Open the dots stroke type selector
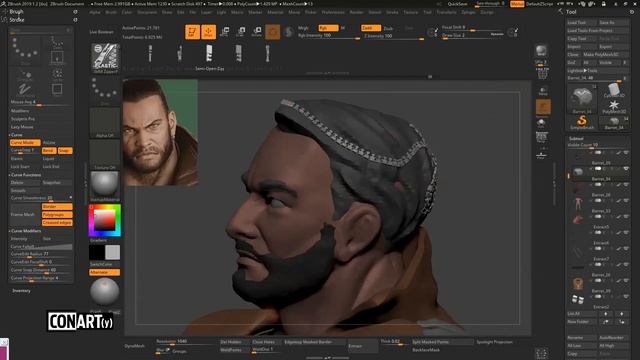 tap(105, 90)
